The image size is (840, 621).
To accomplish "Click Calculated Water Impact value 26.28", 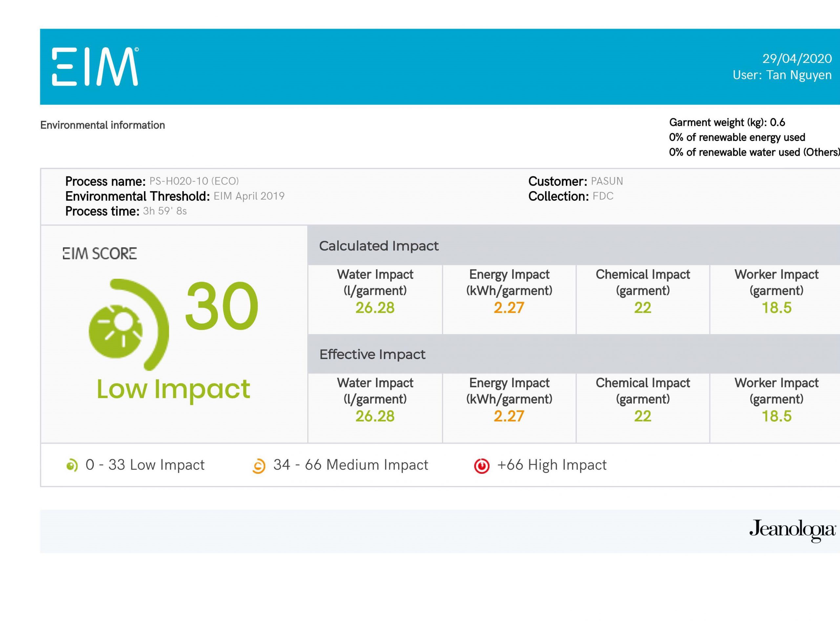I will (375, 308).
